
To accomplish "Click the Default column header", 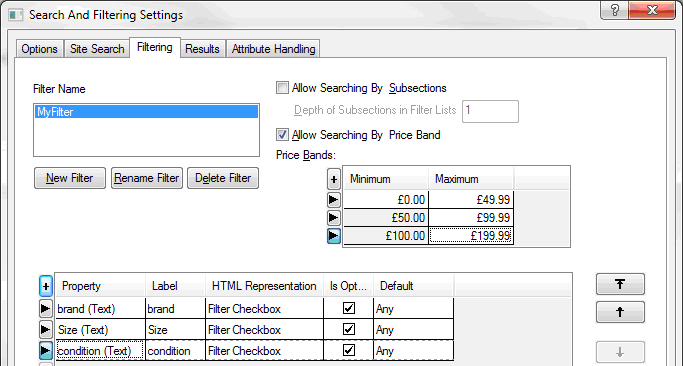I will 414,286.
